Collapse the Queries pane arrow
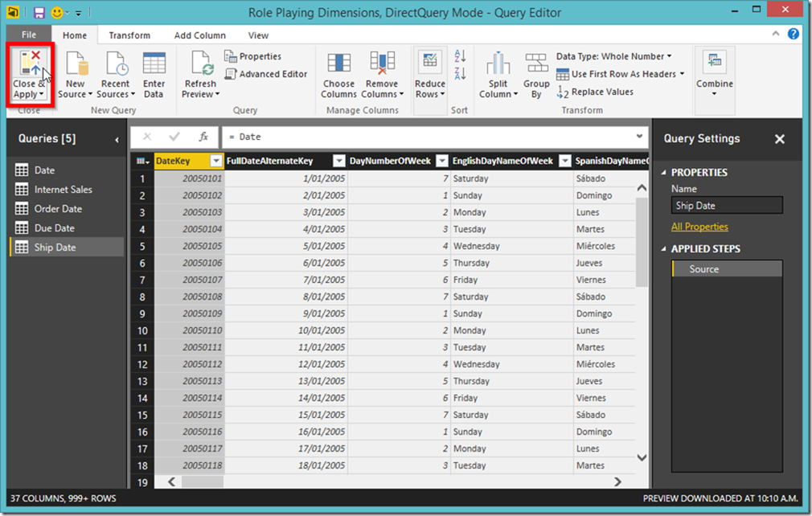 point(117,140)
